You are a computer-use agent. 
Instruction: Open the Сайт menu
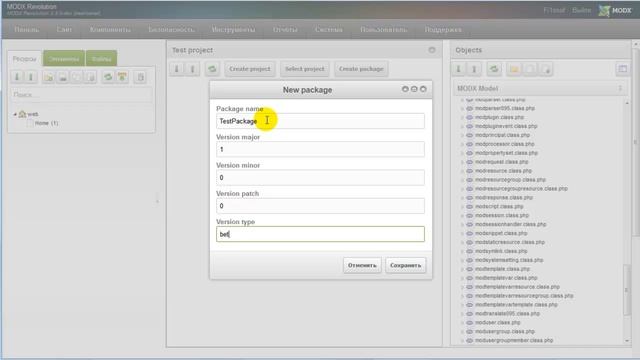pos(64,29)
